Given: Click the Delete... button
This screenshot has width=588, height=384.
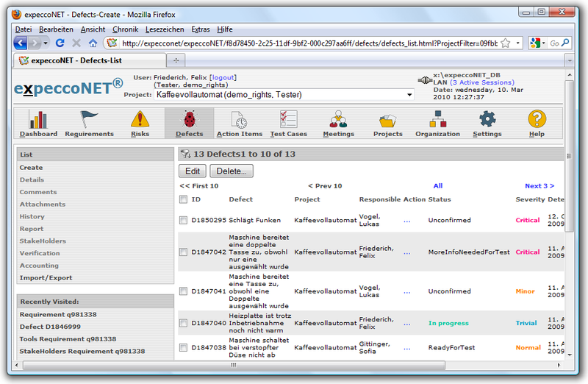Looking at the screenshot, I should point(232,171).
